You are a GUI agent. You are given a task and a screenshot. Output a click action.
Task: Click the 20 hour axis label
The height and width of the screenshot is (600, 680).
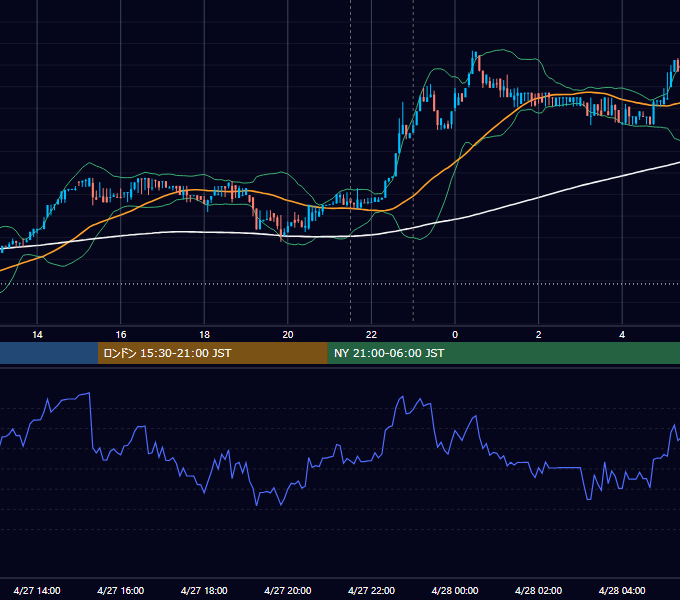(288, 335)
